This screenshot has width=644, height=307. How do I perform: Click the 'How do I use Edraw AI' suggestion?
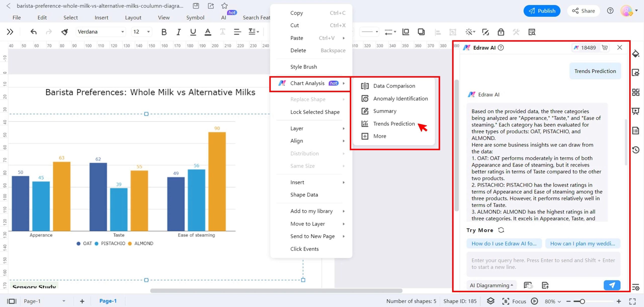click(504, 243)
